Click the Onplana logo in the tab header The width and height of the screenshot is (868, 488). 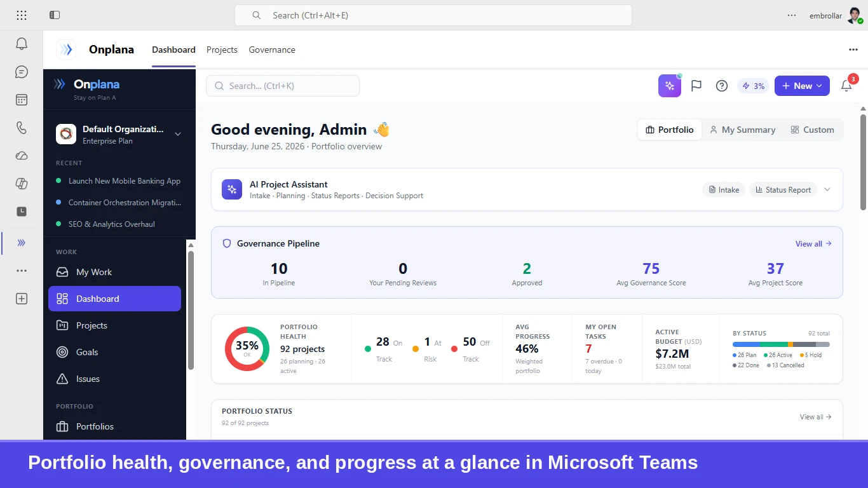[66, 50]
